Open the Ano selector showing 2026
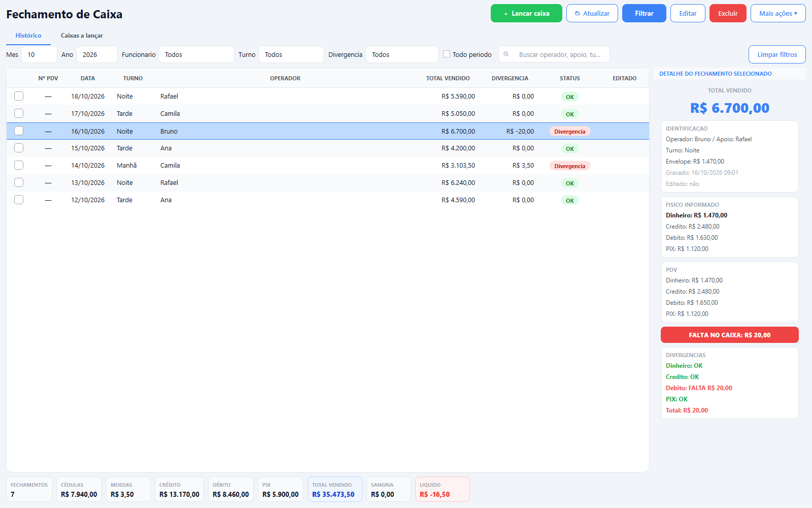Viewport: 812px width, 508px height. (97, 54)
